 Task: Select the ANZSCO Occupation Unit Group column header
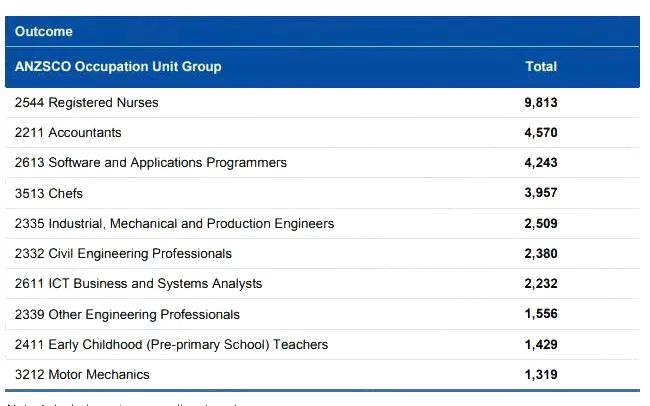pyautogui.click(x=118, y=67)
